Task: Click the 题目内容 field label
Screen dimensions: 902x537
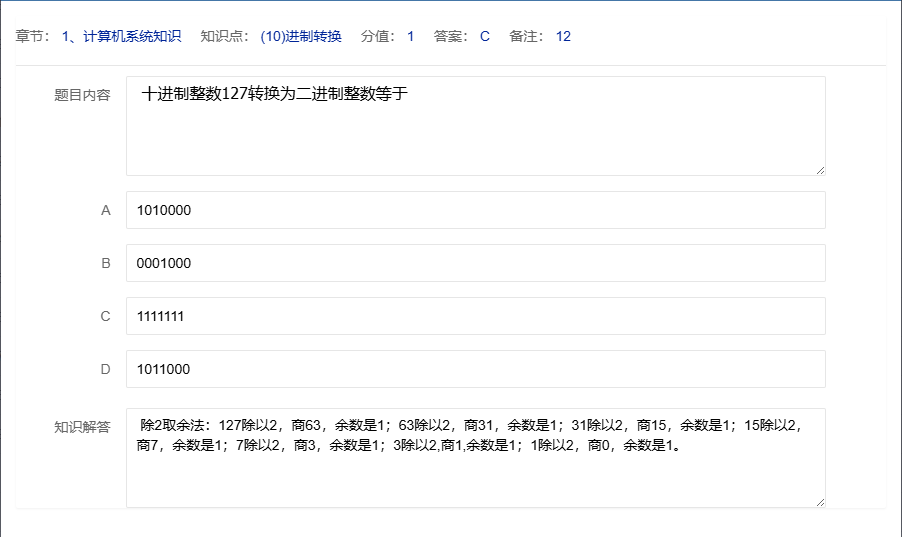Action: [x=82, y=96]
